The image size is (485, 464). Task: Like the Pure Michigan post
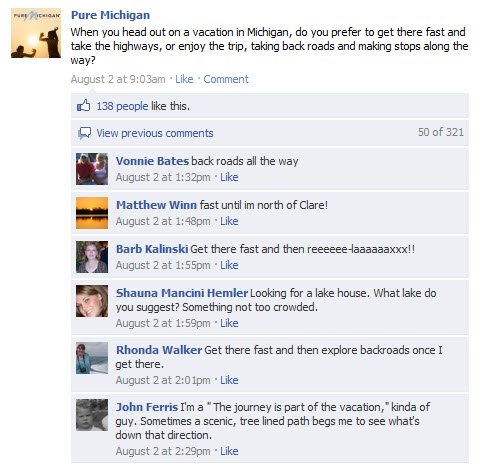[x=184, y=79]
